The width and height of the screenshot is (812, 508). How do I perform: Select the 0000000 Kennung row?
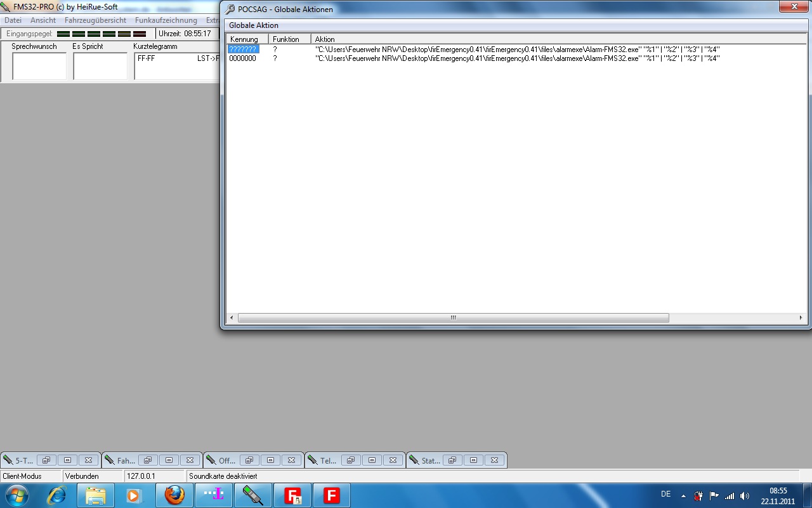(x=242, y=58)
